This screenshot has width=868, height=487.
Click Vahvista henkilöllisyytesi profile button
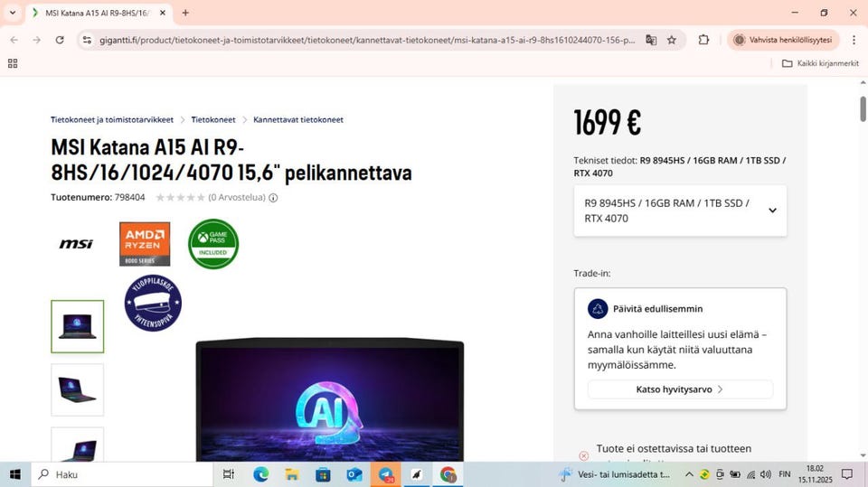coord(783,40)
